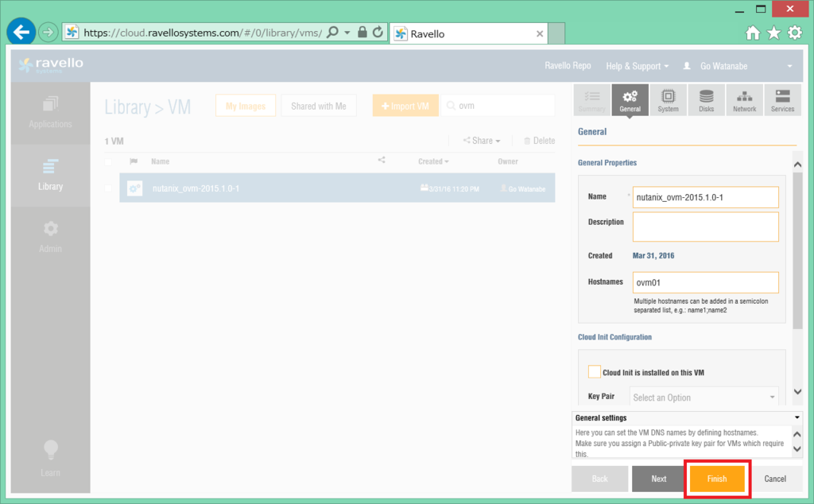Open the browser tools gear icon
This screenshot has width=814, height=504.
795,33
